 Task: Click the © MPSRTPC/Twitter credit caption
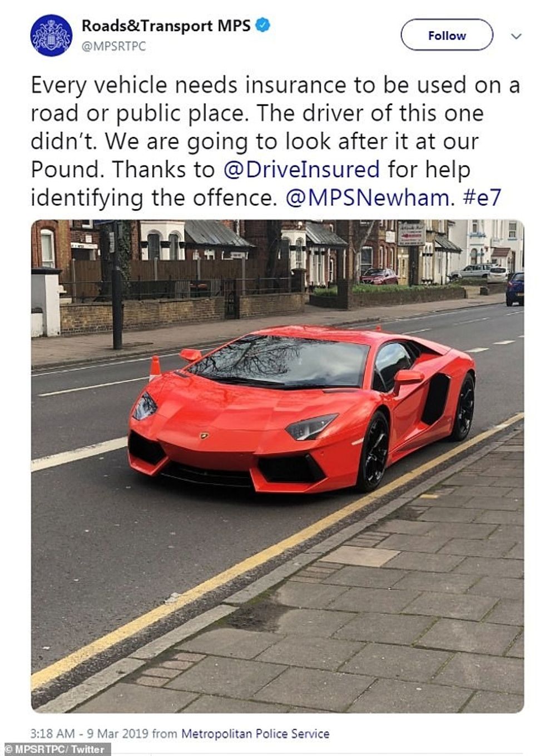pos(54,749)
